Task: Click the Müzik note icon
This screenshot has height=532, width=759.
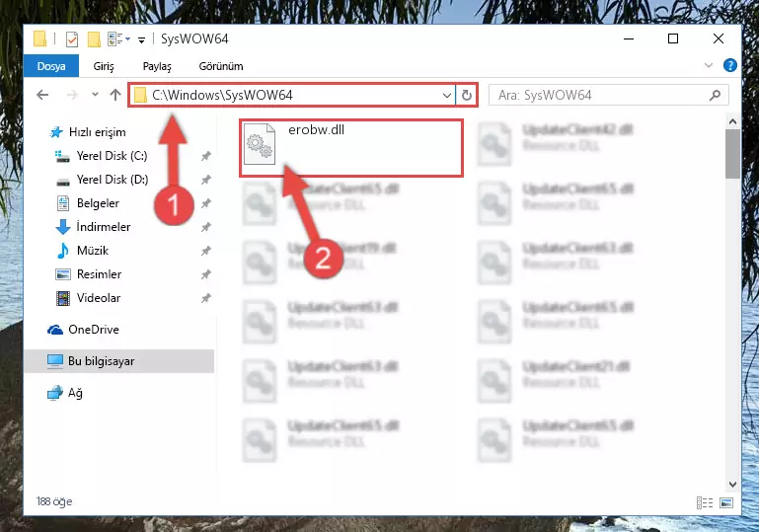Action: point(63,251)
